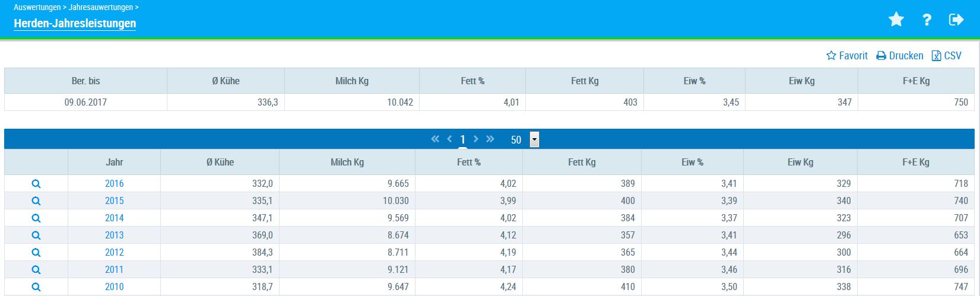Open details magnifier for year 2016
Image resolution: width=980 pixels, height=296 pixels.
pyautogui.click(x=36, y=184)
